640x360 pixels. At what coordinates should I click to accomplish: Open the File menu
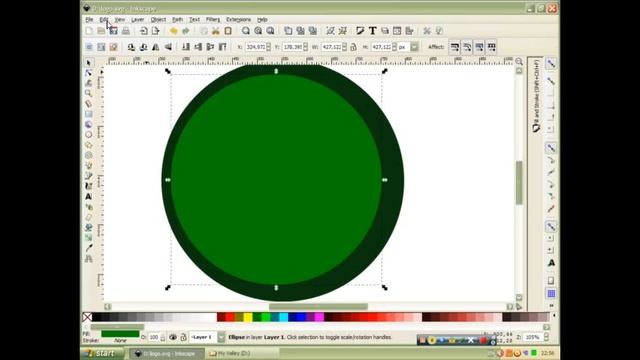pyautogui.click(x=89, y=20)
